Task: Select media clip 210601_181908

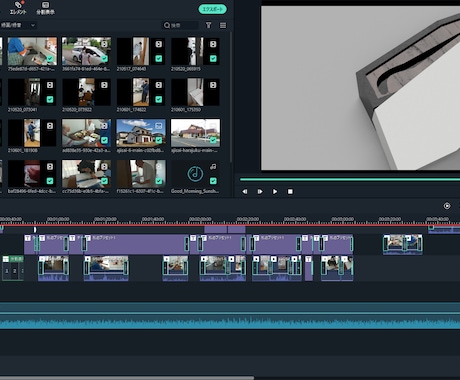Action: (x=32, y=133)
